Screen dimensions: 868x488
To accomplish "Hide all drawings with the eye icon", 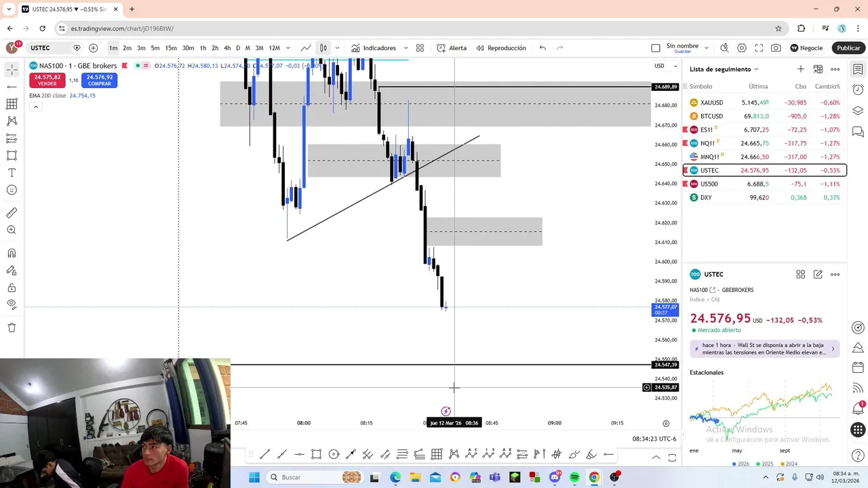I will pos(12,304).
